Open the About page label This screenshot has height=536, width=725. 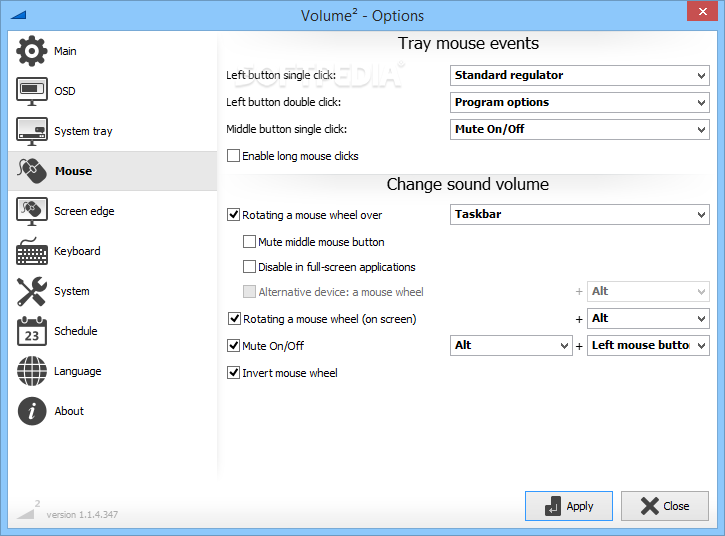pyautogui.click(x=69, y=411)
